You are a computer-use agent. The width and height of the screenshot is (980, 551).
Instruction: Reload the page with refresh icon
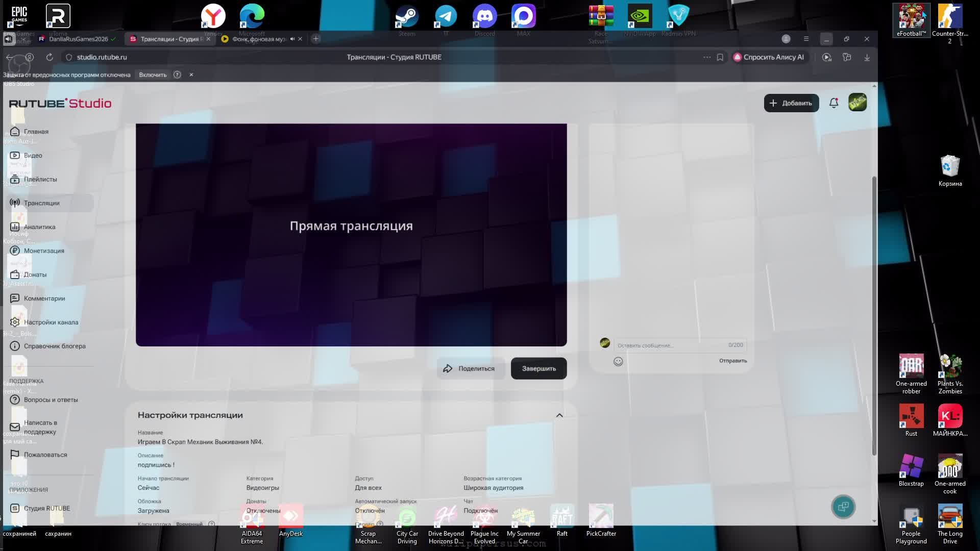coord(50,57)
